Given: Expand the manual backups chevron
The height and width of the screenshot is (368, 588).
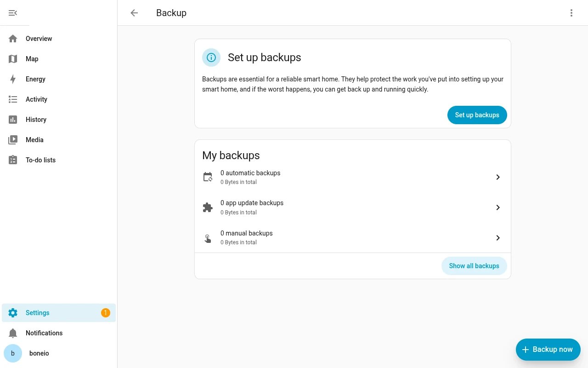Looking at the screenshot, I should click(x=498, y=238).
